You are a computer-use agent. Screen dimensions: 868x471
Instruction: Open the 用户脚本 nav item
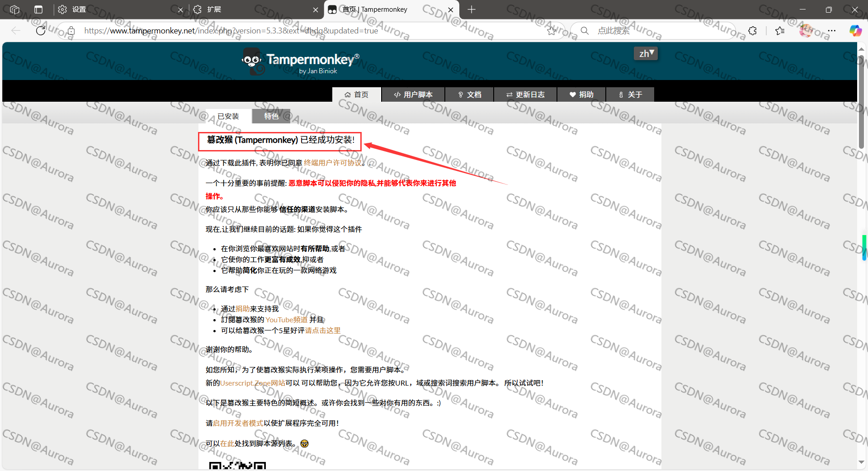[413, 94]
